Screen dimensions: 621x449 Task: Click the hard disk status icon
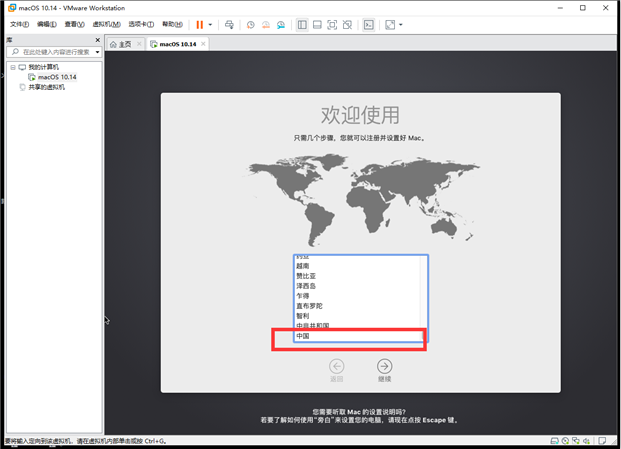coord(554,441)
